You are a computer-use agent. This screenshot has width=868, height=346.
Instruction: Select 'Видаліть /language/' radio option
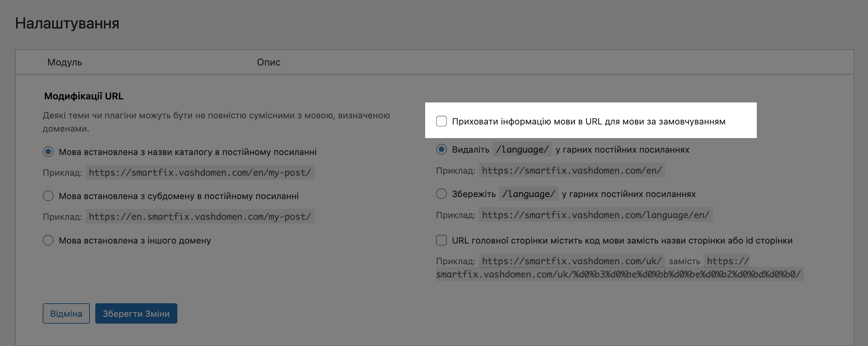tap(441, 149)
